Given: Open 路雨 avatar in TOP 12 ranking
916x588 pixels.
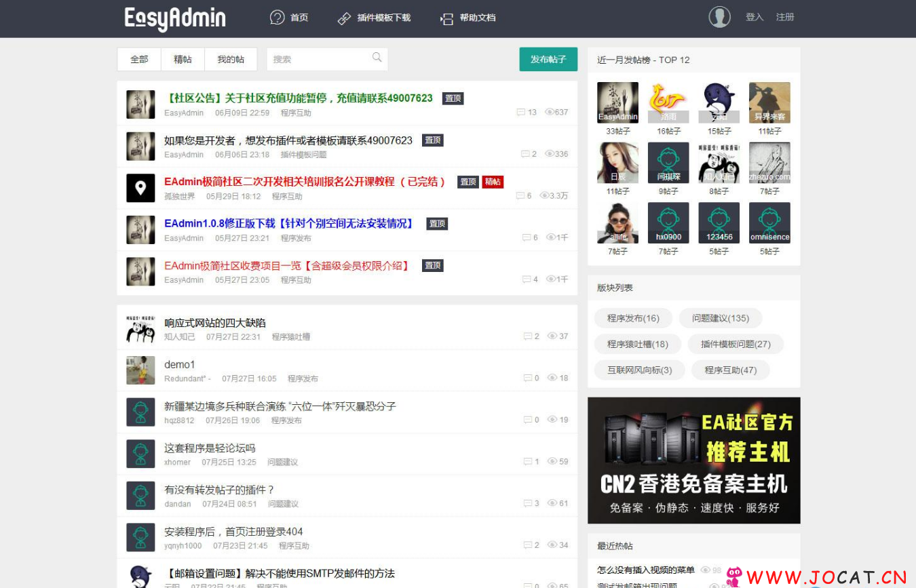Looking at the screenshot, I should (x=668, y=102).
